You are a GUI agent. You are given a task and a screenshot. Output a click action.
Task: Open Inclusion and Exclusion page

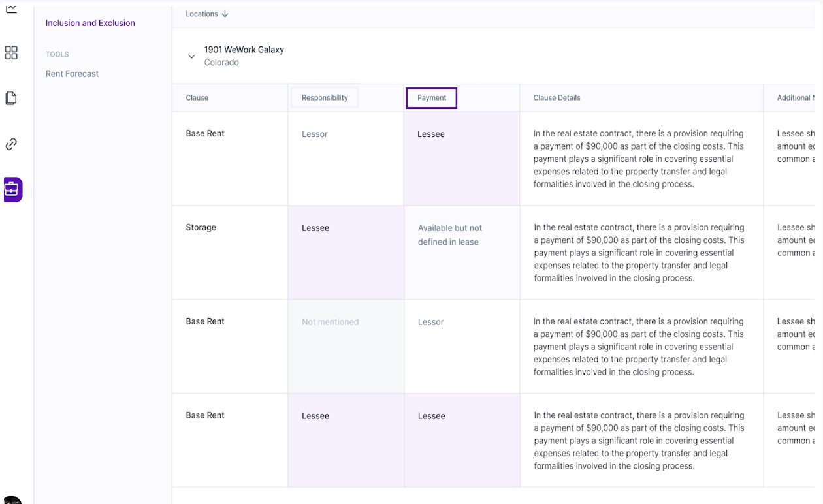point(90,23)
